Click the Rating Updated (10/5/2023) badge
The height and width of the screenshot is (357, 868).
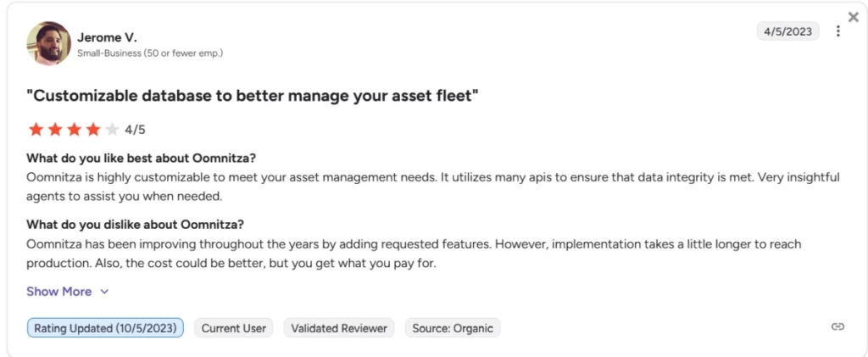105,328
